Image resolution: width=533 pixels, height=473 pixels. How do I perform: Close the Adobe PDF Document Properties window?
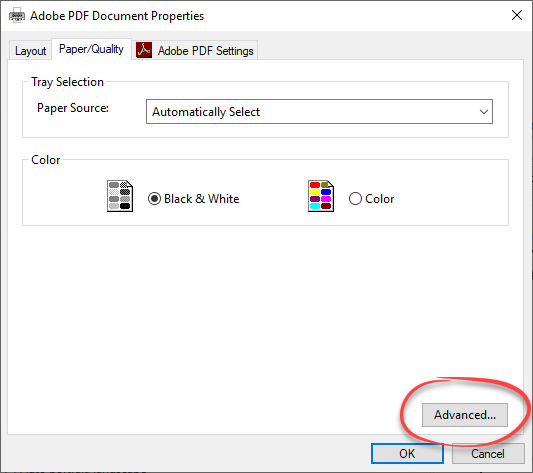(517, 15)
